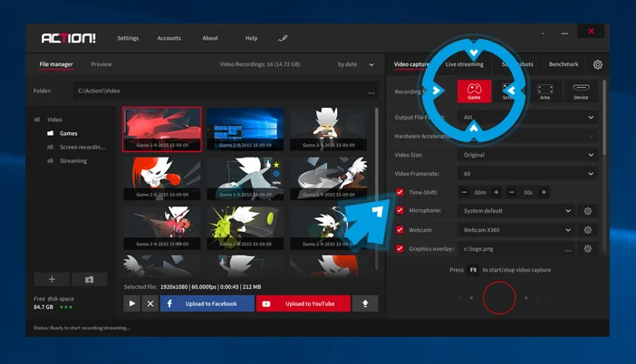Viewport: 636px width, 364px height.
Task: Open Webcam settings gear
Action: pyautogui.click(x=587, y=230)
